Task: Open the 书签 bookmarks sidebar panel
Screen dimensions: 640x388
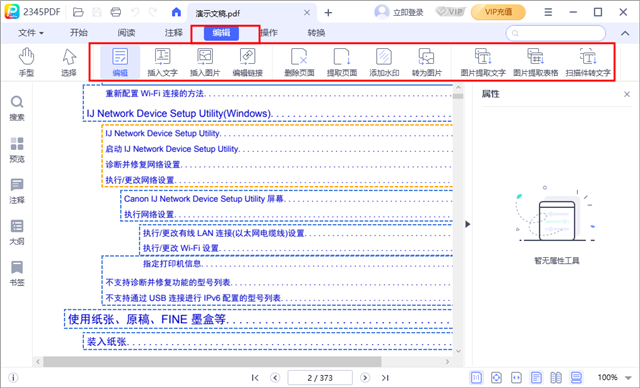Action: pyautogui.click(x=17, y=273)
